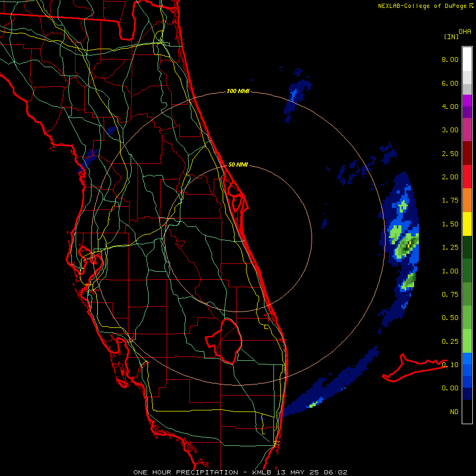The width and height of the screenshot is (476, 476).
Task: Click the Lake Okeechobee outline on the map
Action: [224, 341]
